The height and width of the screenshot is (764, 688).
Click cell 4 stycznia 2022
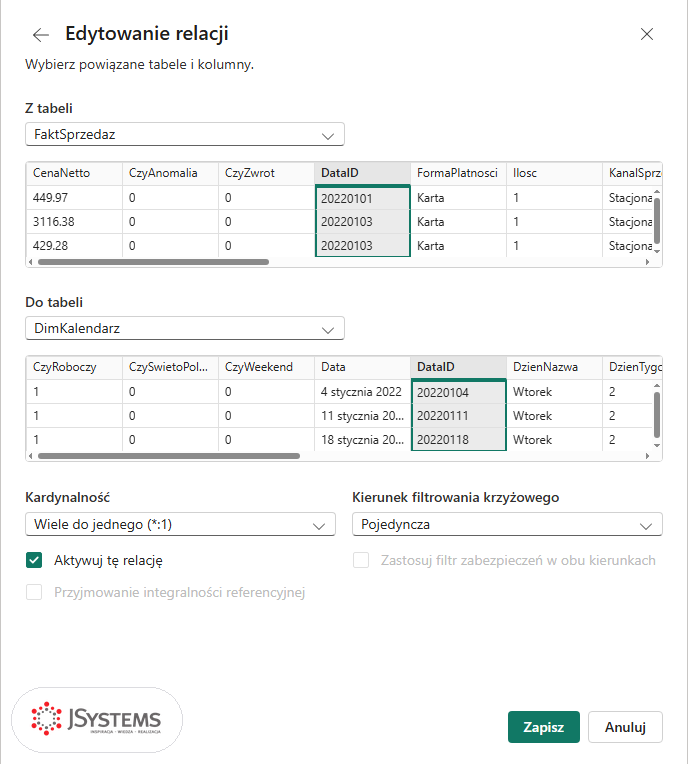pos(362,392)
